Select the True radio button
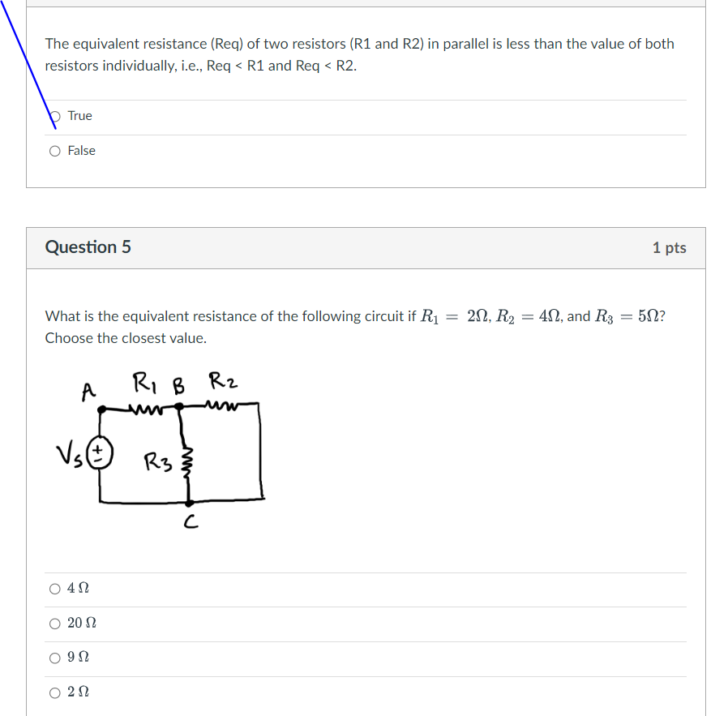The width and height of the screenshot is (728, 716). 54,116
